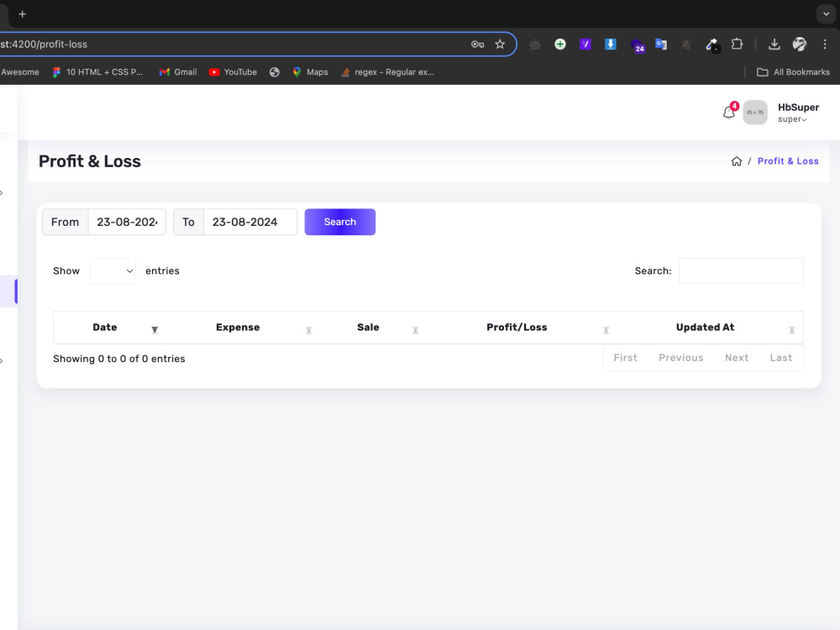Viewport: 840px width, 630px height.
Task: Go to the Next page
Action: 737,358
